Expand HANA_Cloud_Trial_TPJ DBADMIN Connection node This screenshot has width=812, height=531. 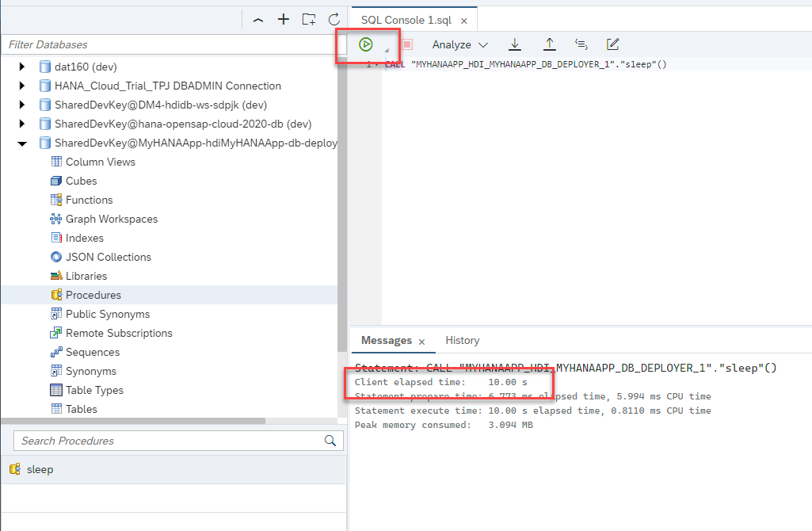pos(21,86)
